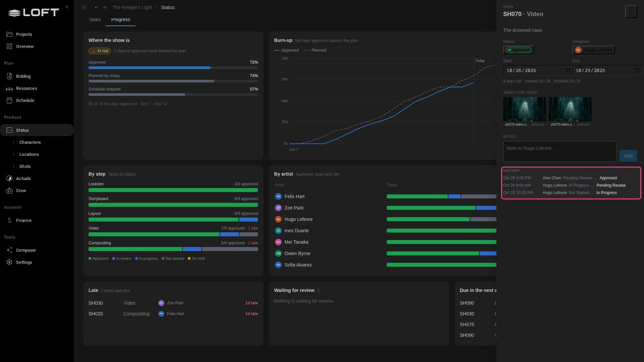
Task: Open the late SH020 Compositing task row
Action: tap(173, 314)
